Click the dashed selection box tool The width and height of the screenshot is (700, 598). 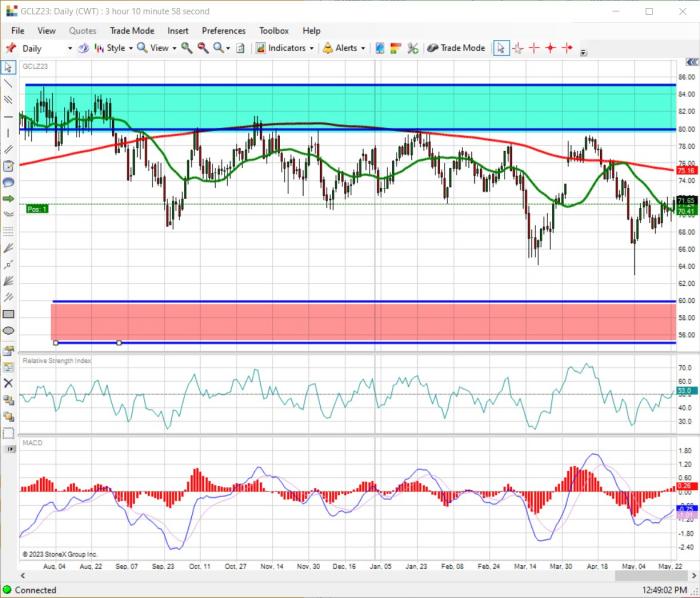pyautogui.click(x=8, y=433)
